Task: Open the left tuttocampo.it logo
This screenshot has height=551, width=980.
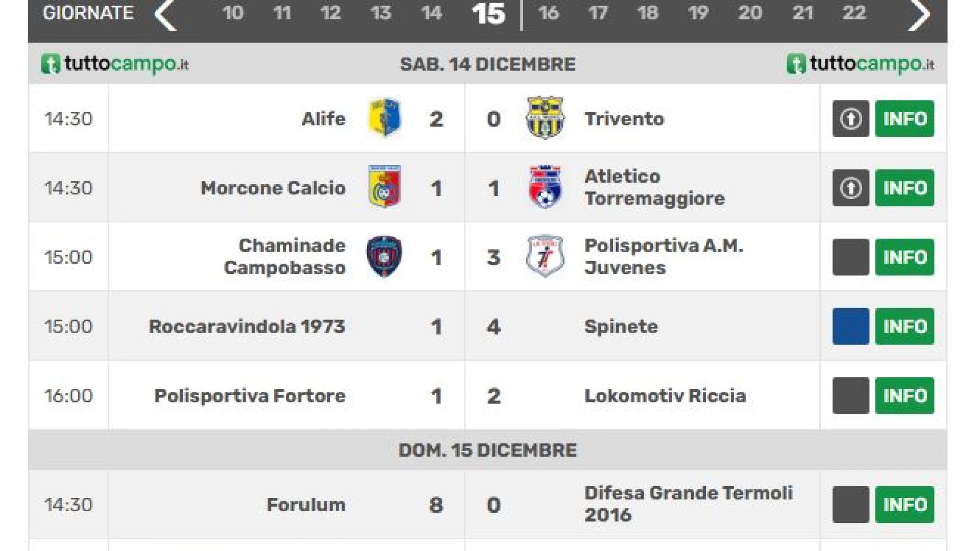Action: click(115, 64)
